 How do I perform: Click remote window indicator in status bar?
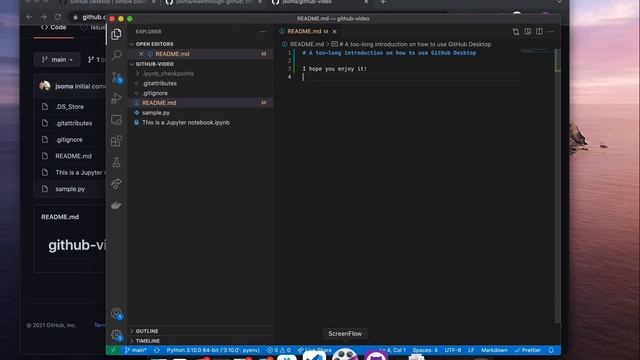click(113, 350)
